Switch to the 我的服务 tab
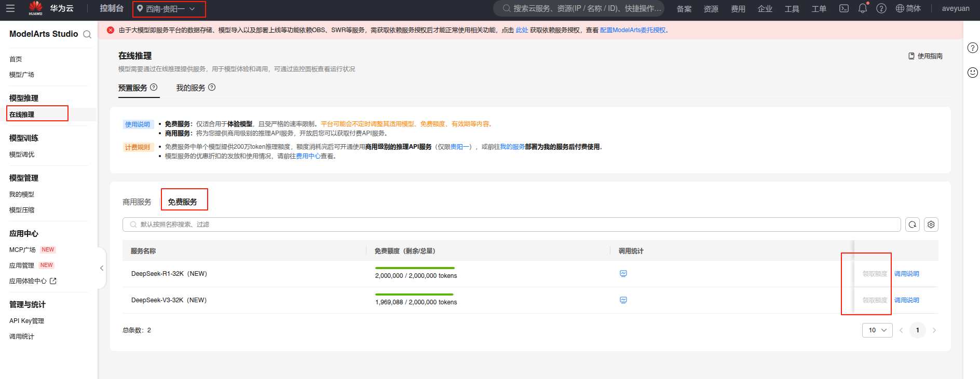The image size is (980, 379). point(190,88)
